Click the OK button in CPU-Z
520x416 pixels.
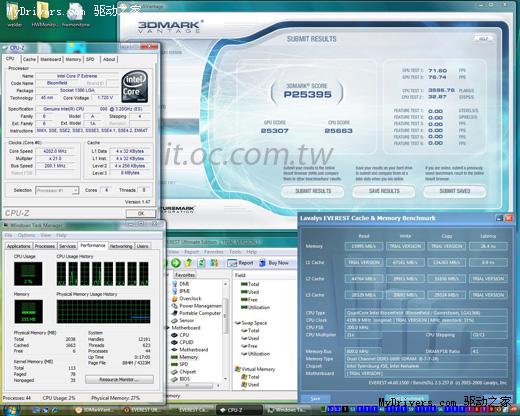pyautogui.click(x=141, y=213)
